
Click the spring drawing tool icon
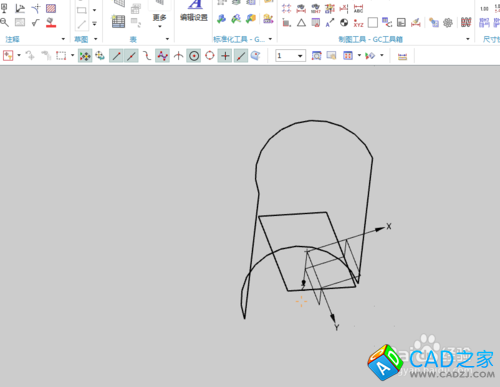point(466,22)
